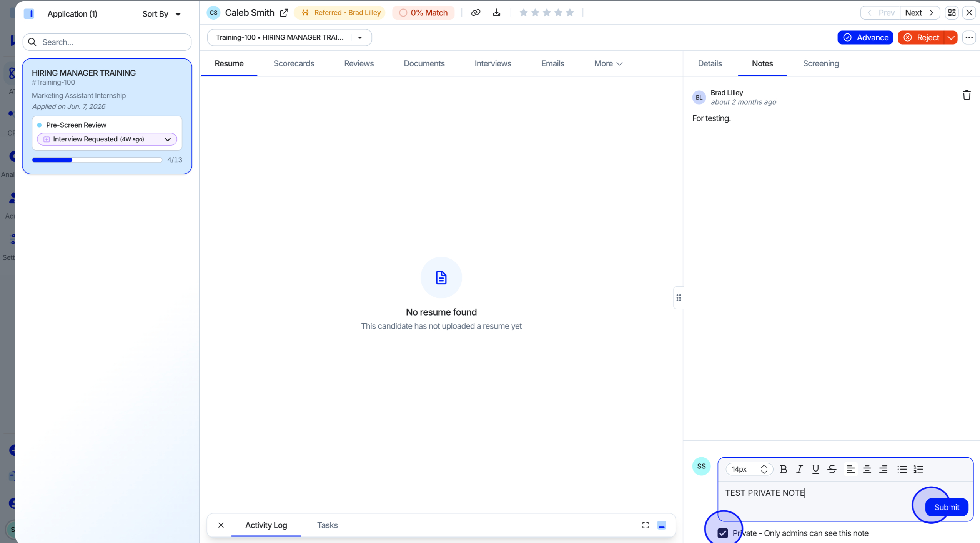Image resolution: width=980 pixels, height=543 pixels.
Task: Rate candidate one star
Action: pyautogui.click(x=523, y=13)
